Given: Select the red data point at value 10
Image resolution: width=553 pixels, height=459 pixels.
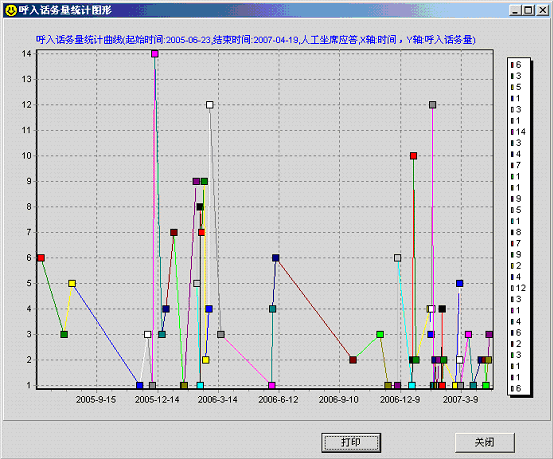Looking at the screenshot, I should tap(413, 156).
